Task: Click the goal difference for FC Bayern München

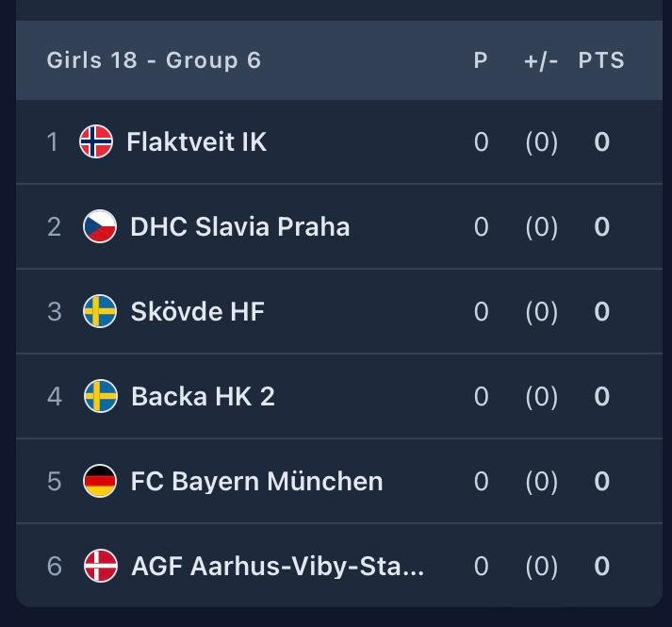Action: [541, 481]
